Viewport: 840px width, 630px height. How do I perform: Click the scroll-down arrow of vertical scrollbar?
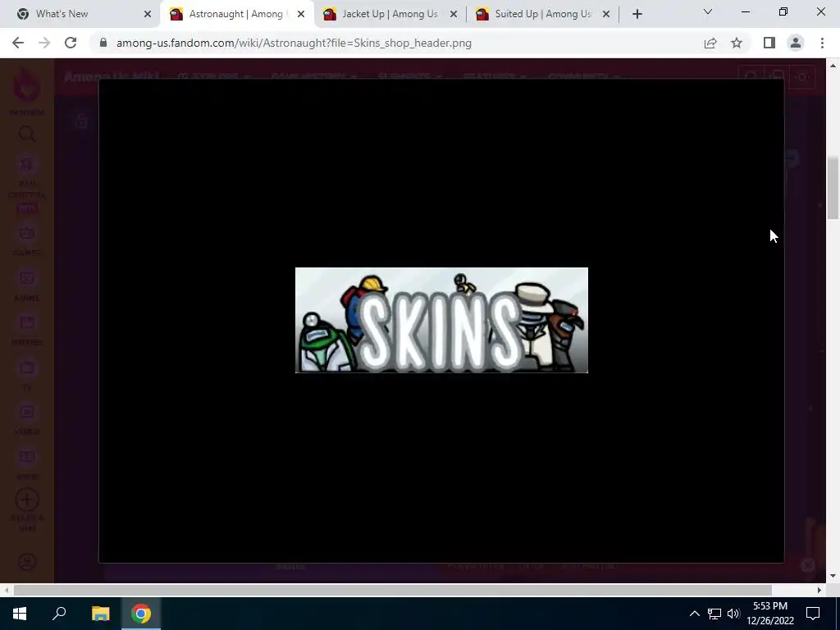point(833,576)
